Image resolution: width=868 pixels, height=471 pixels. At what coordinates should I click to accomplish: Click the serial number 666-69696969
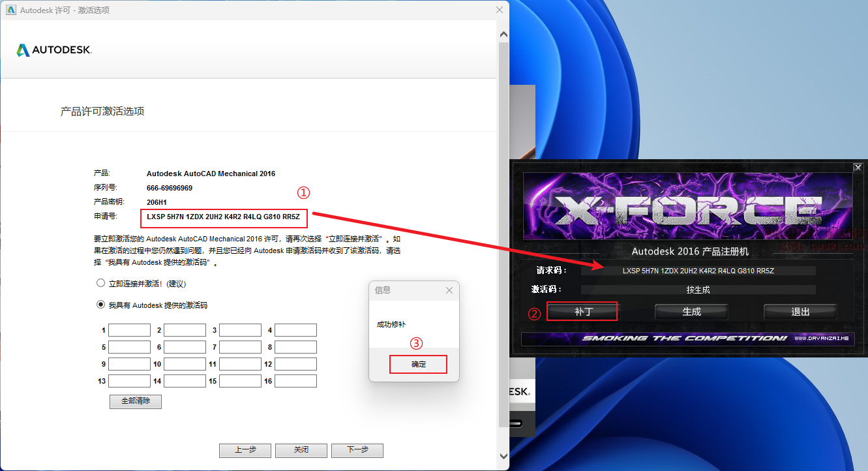point(170,188)
